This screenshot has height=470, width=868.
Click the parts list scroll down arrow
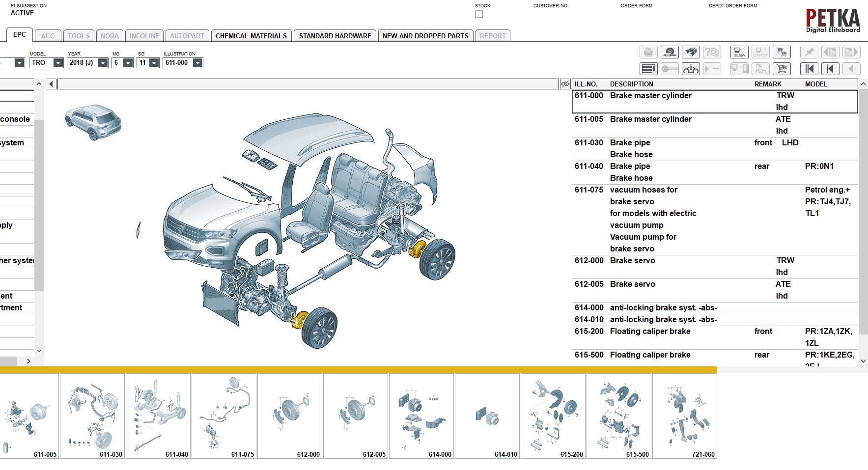pos(863,361)
